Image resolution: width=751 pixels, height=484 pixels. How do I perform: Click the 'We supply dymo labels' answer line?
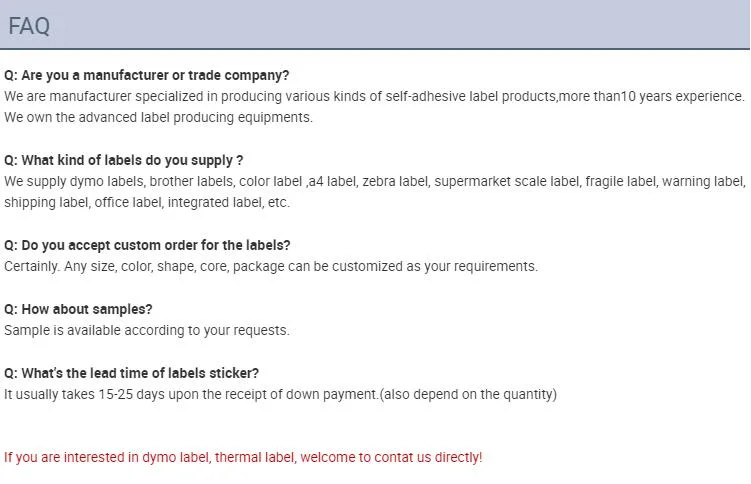(x=375, y=181)
